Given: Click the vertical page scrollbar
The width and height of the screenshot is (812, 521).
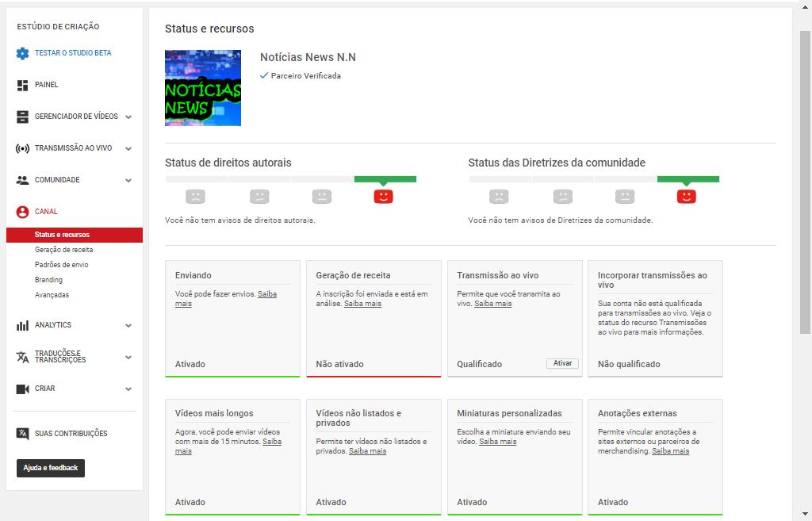Looking at the screenshot, I should [805, 182].
